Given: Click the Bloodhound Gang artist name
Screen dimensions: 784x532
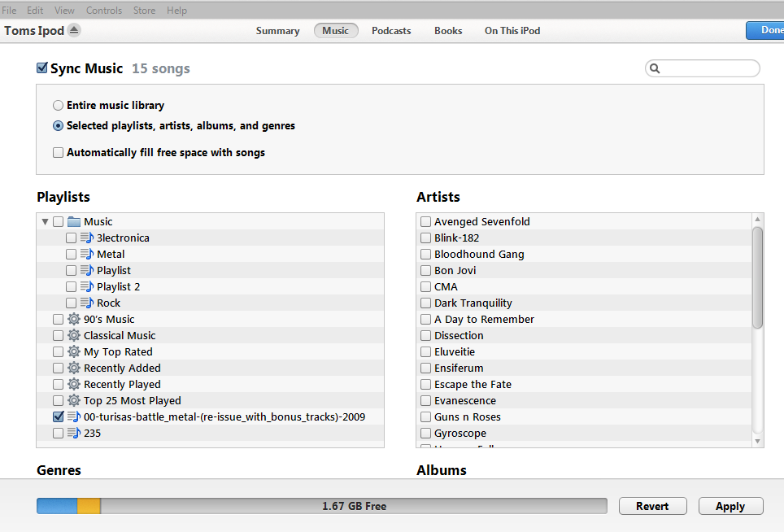Looking at the screenshot, I should [479, 254].
